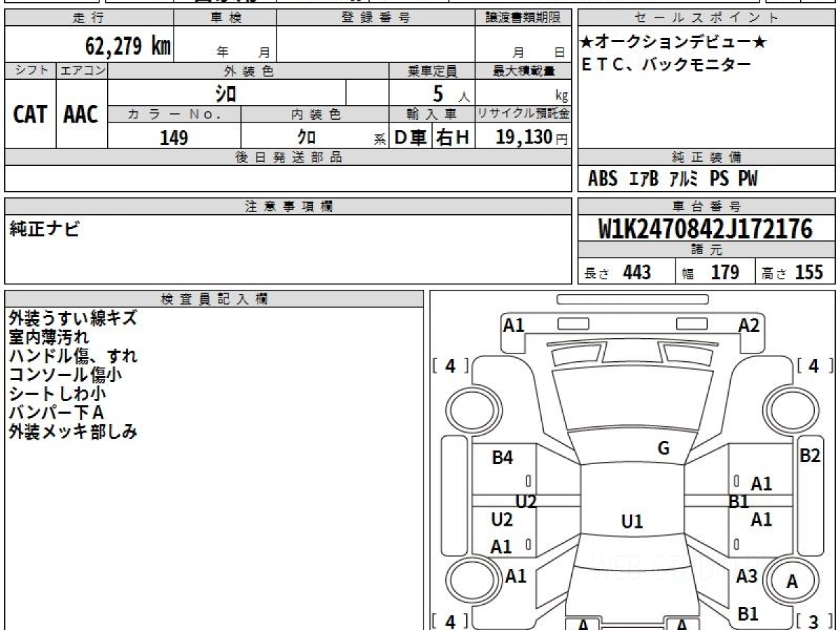840x630 pixels.
Task: Select the exterior color value シロ
Action: pyautogui.click(x=225, y=93)
